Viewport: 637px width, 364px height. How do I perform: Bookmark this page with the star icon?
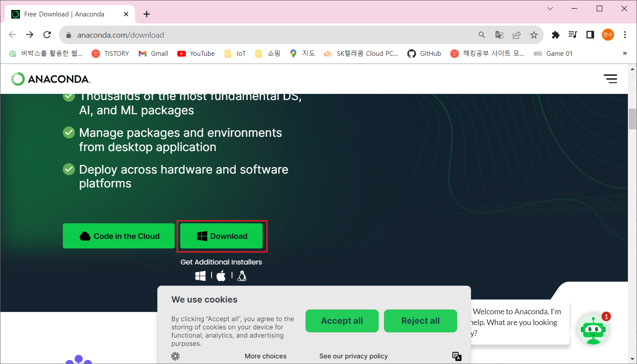pos(534,35)
